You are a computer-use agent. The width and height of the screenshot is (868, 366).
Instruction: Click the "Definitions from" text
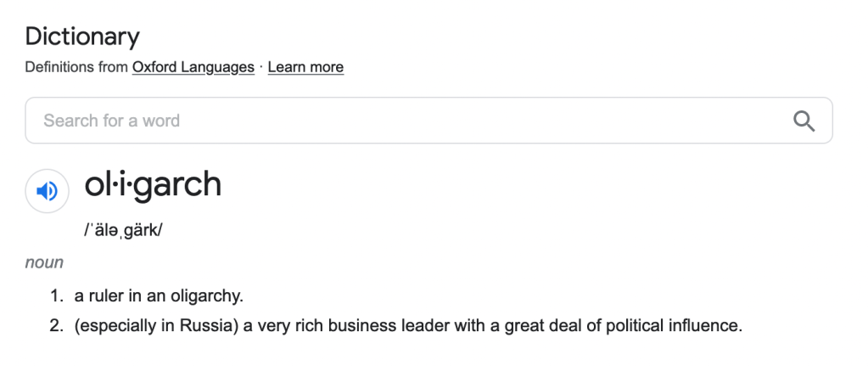76,67
